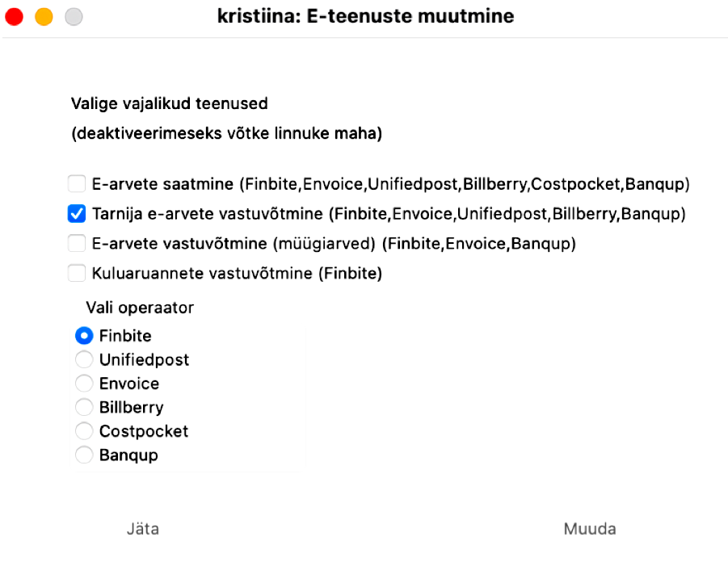
Task: Click the grey disabled zoom button
Action: point(74,17)
